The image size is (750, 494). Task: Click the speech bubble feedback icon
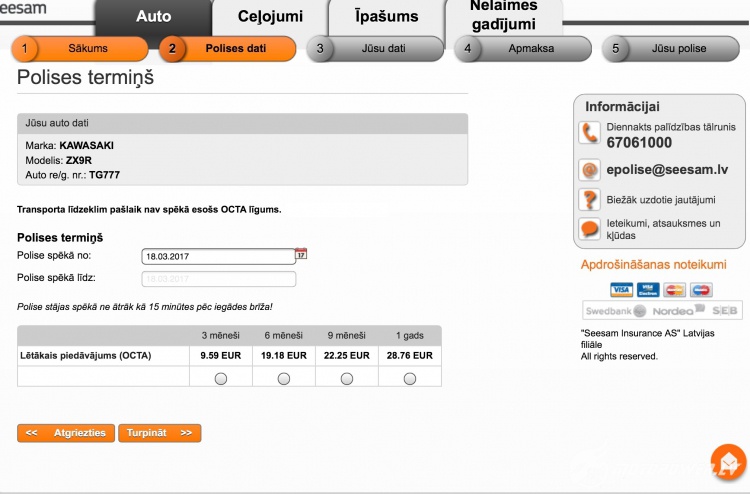pyautogui.click(x=589, y=229)
